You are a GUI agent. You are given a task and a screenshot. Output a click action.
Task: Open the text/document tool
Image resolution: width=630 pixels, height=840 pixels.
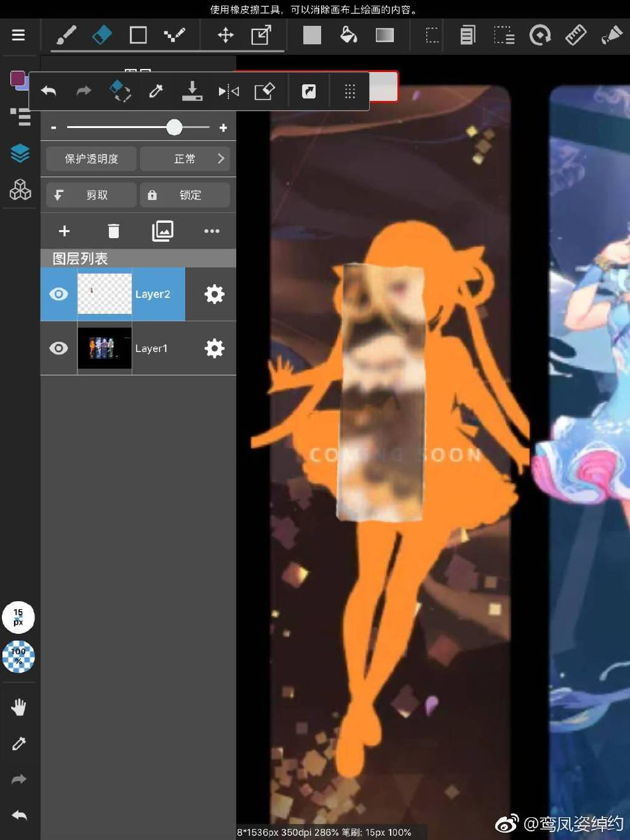pos(468,35)
